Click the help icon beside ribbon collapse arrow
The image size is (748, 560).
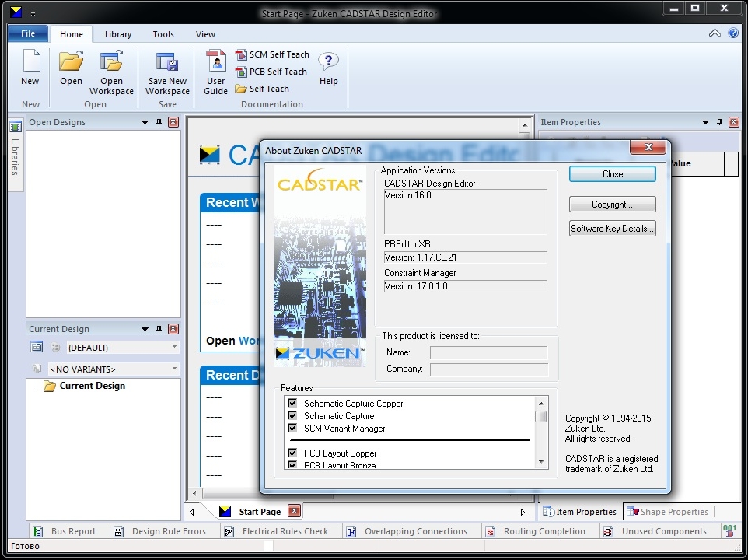click(x=733, y=33)
